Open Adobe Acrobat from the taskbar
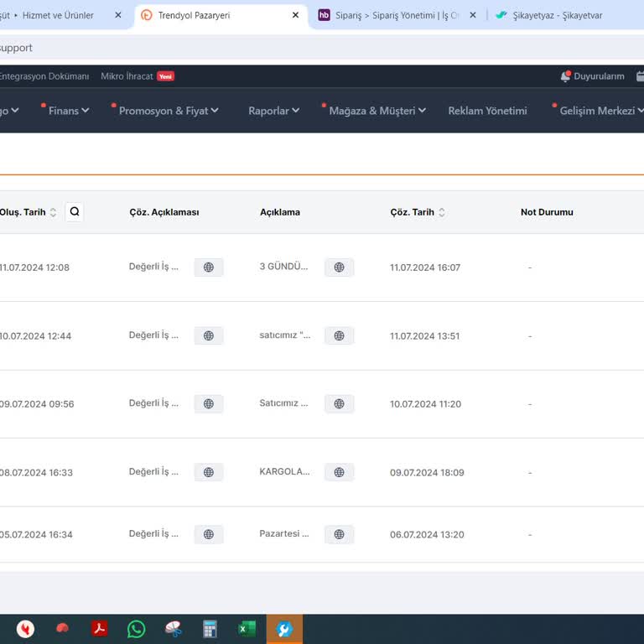 pos(100,629)
